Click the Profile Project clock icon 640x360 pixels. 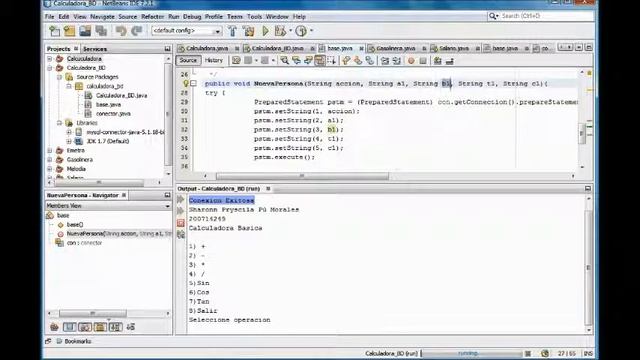point(301,31)
